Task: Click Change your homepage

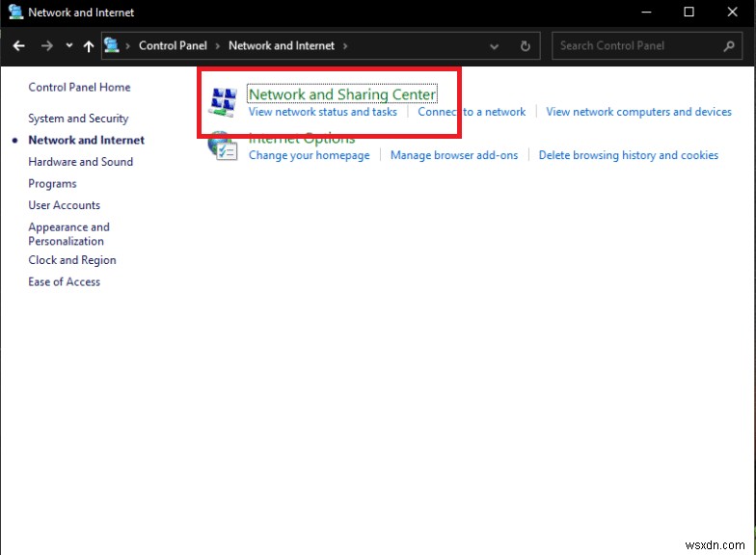Action: pos(309,155)
